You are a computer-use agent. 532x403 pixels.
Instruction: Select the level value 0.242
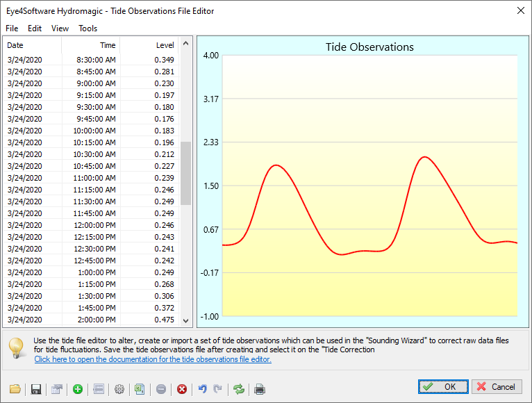164,261
